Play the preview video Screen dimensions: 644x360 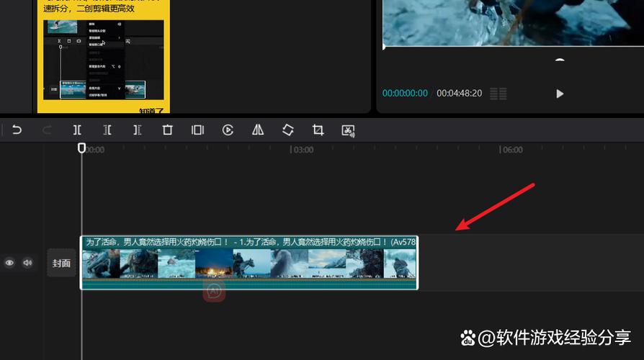(x=560, y=94)
